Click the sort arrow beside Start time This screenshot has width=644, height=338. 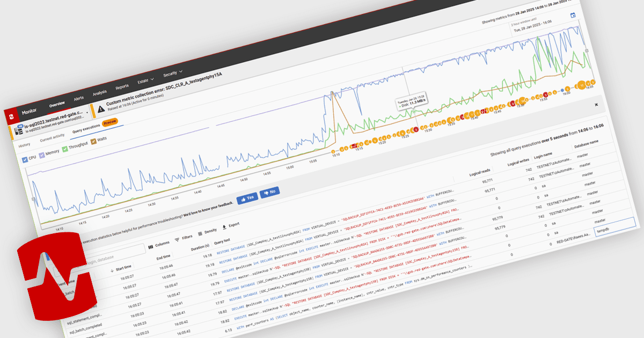112,270
